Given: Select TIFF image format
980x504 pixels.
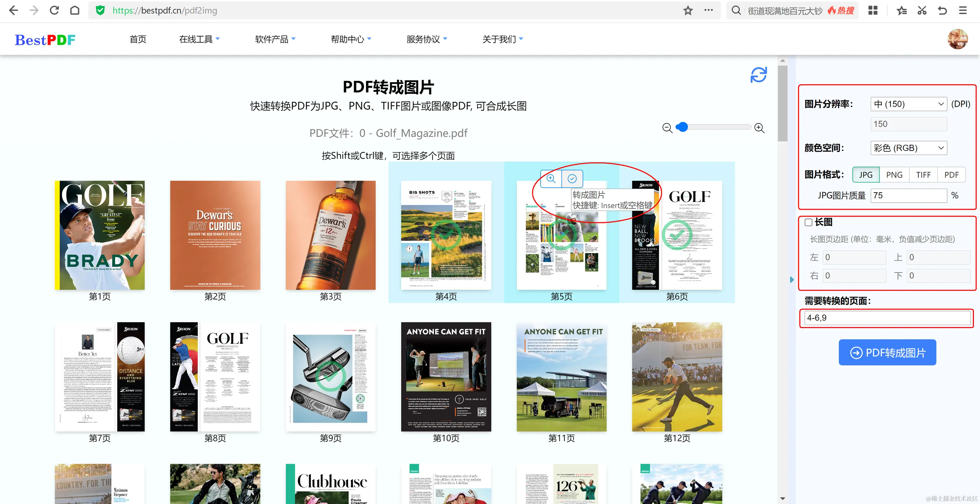Looking at the screenshot, I should point(923,175).
